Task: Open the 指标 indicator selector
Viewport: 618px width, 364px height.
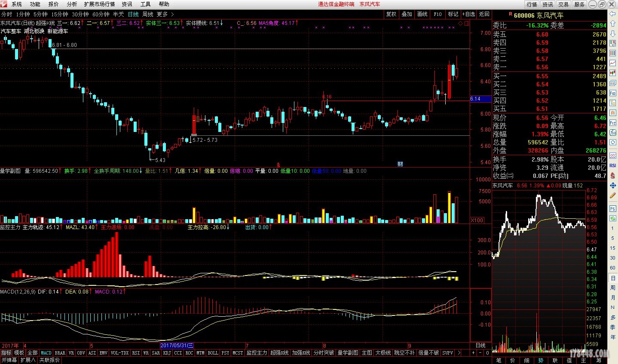Action: (6, 353)
